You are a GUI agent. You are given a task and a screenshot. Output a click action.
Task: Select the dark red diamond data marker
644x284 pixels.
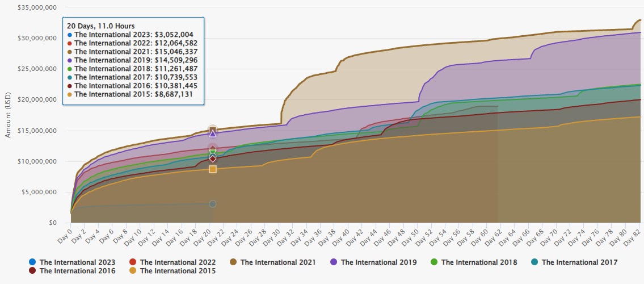[213, 158]
